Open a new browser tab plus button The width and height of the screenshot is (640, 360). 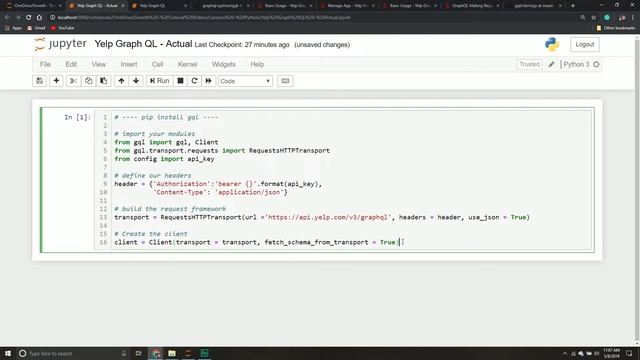coord(573,6)
